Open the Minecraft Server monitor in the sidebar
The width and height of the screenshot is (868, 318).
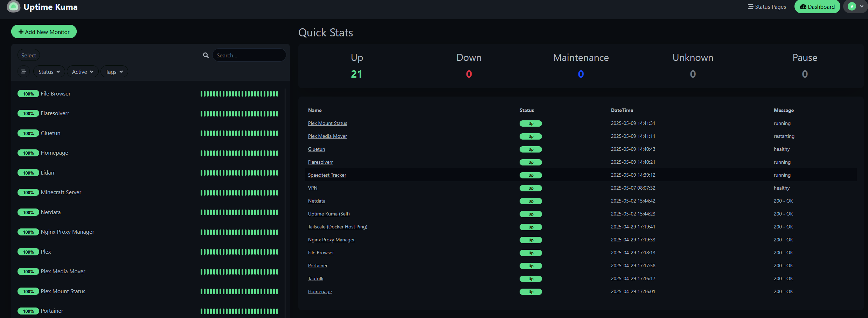pyautogui.click(x=148, y=192)
